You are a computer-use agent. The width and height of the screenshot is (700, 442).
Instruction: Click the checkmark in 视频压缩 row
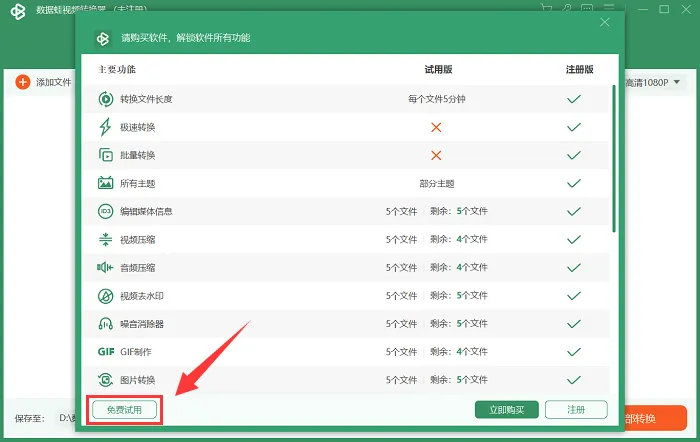click(574, 239)
